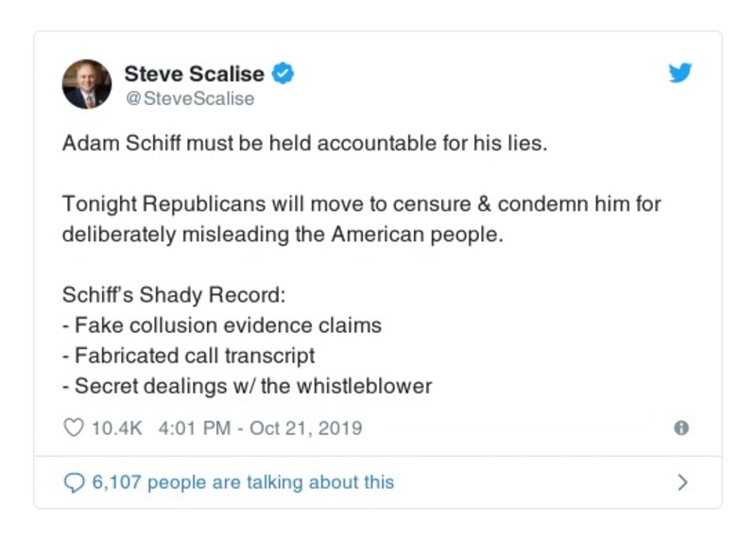The height and width of the screenshot is (541, 756).
Task: Click the blue verified badge
Action: click(283, 73)
